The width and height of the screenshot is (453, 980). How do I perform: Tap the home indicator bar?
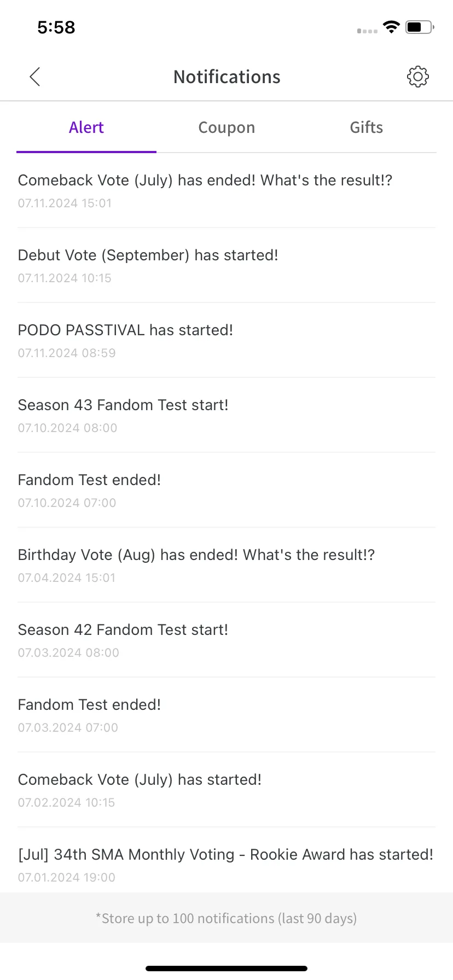(226, 968)
